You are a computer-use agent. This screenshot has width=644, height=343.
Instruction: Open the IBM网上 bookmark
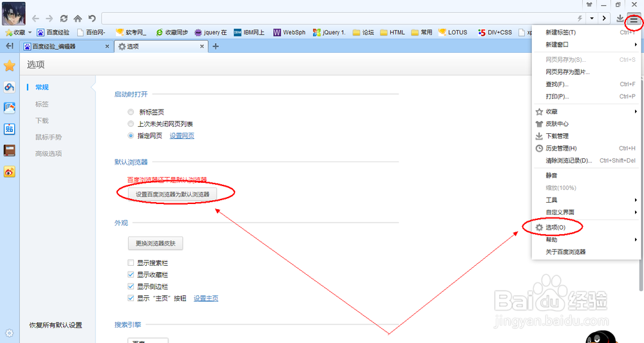pos(249,32)
